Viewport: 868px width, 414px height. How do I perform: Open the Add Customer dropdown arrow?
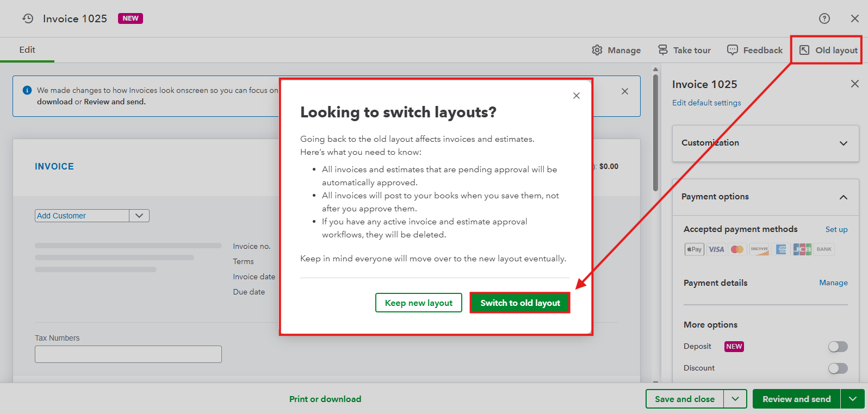[x=139, y=216]
